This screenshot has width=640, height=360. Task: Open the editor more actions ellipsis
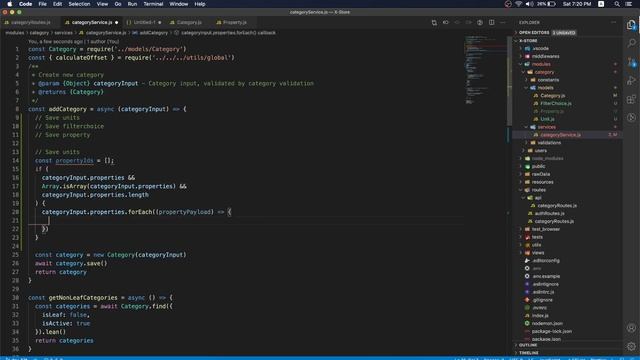503,22
